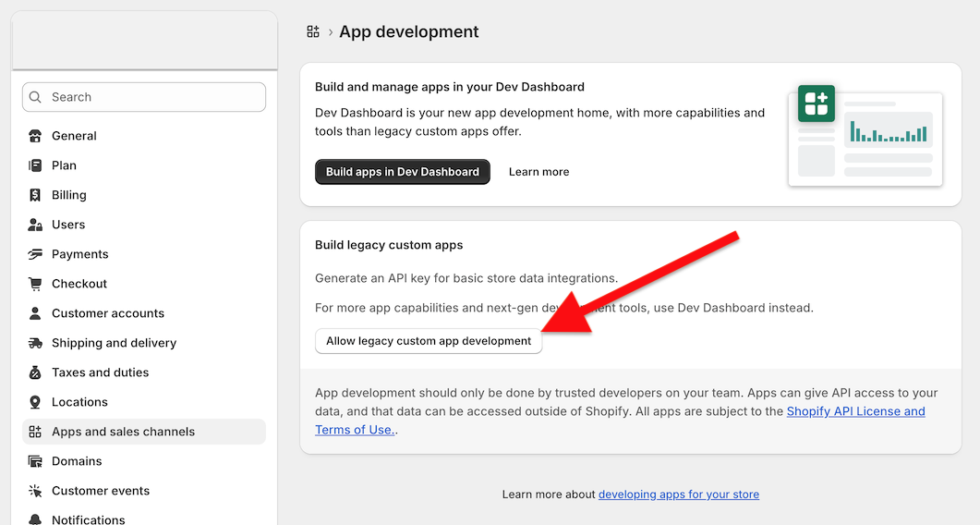The width and height of the screenshot is (980, 525).
Task: Click the apps breadcrumb icon beside App development
Action: 313,31
